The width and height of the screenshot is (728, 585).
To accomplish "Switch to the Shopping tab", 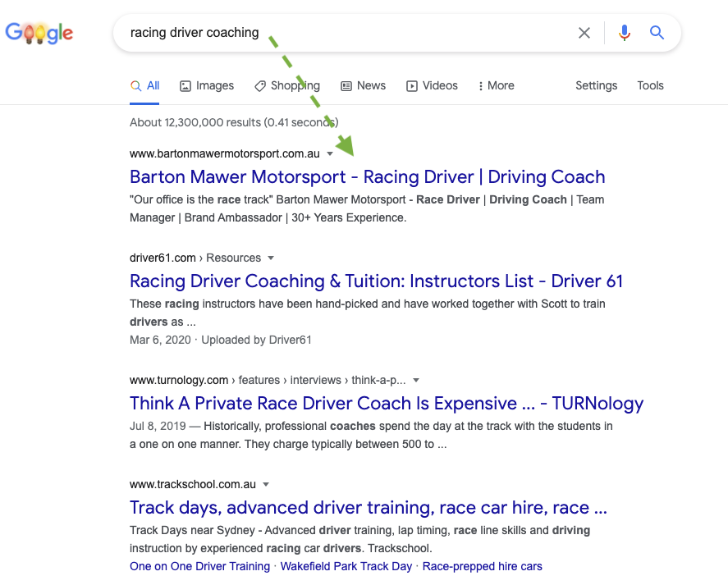I will [287, 86].
